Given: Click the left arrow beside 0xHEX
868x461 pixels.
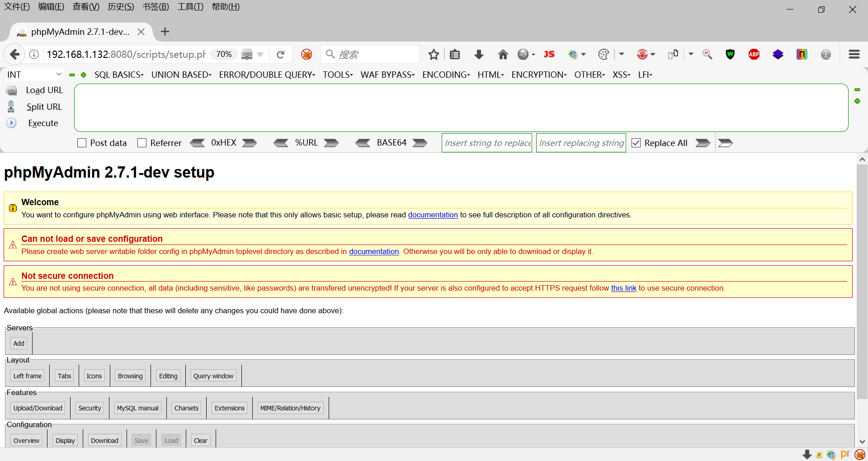Looking at the screenshot, I should point(197,143).
